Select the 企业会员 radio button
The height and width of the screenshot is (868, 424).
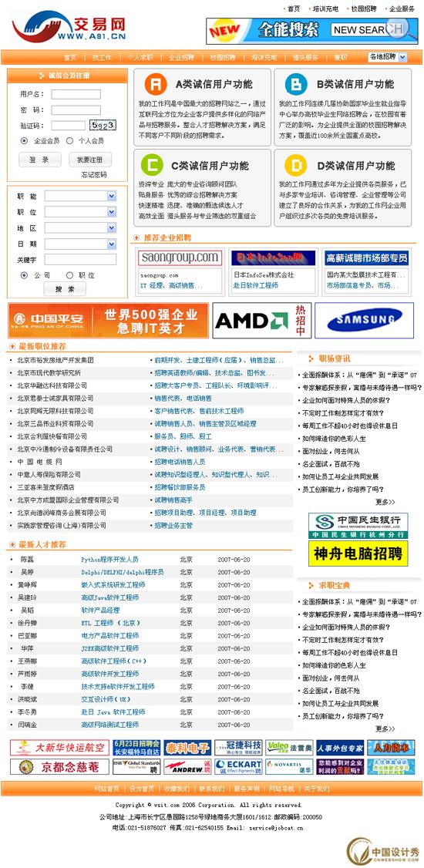[x=24, y=141]
